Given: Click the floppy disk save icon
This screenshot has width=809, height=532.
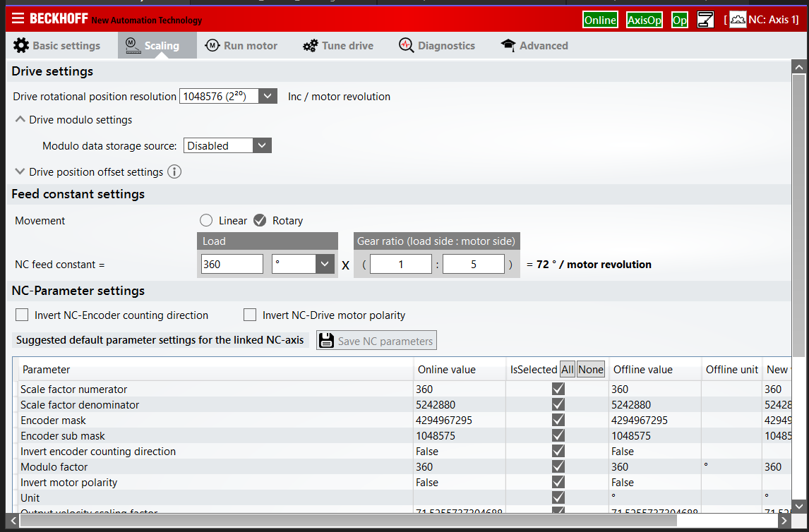Looking at the screenshot, I should click(326, 340).
